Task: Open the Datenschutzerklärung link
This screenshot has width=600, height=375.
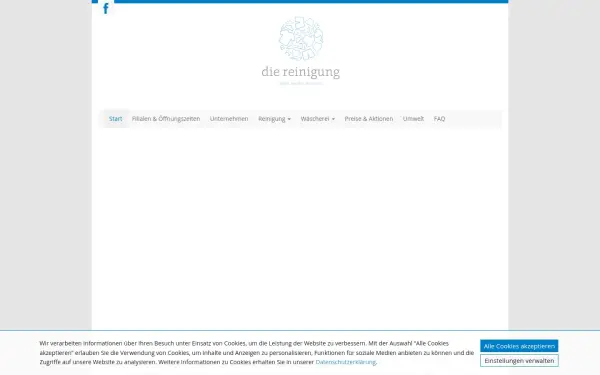Action: coord(346,362)
